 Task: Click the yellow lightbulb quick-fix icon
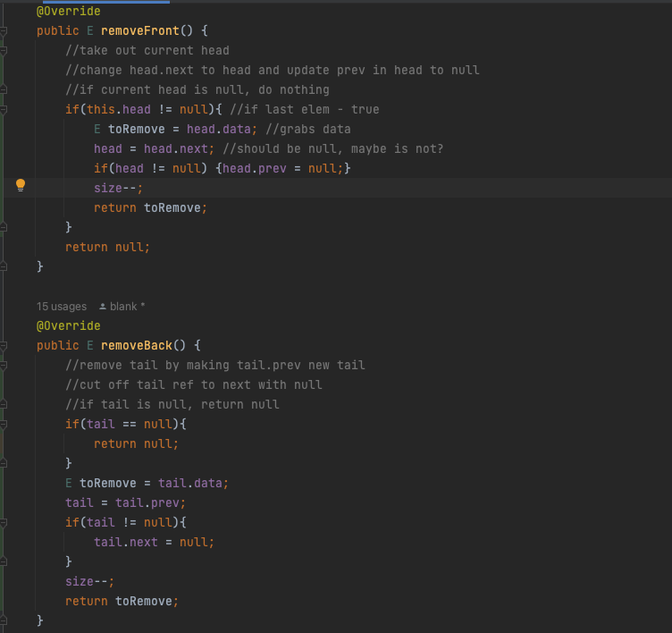click(x=21, y=186)
